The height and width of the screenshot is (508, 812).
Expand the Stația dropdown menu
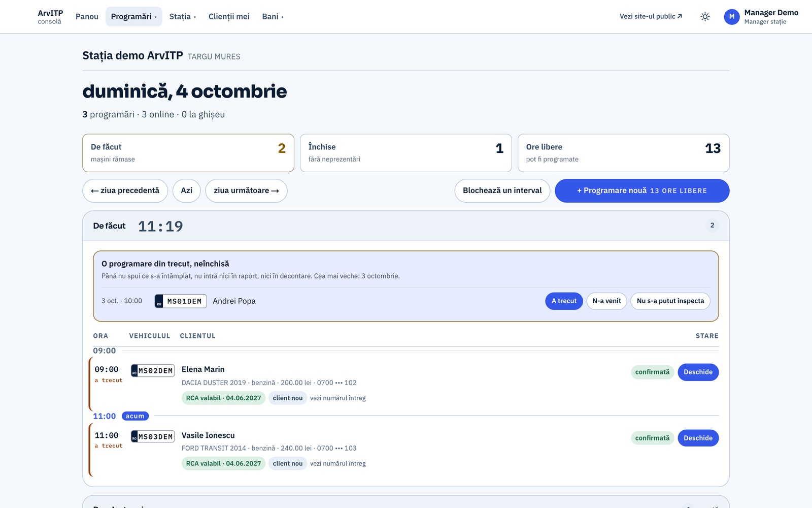[x=183, y=17]
